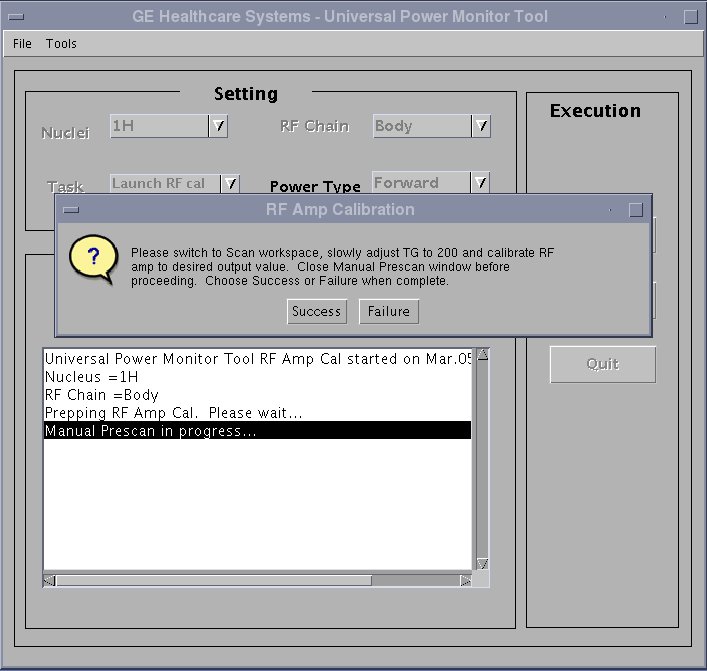The width and height of the screenshot is (707, 671).
Task: Select the "Prepping RF Amp Cal" log line
Action: coord(173,413)
